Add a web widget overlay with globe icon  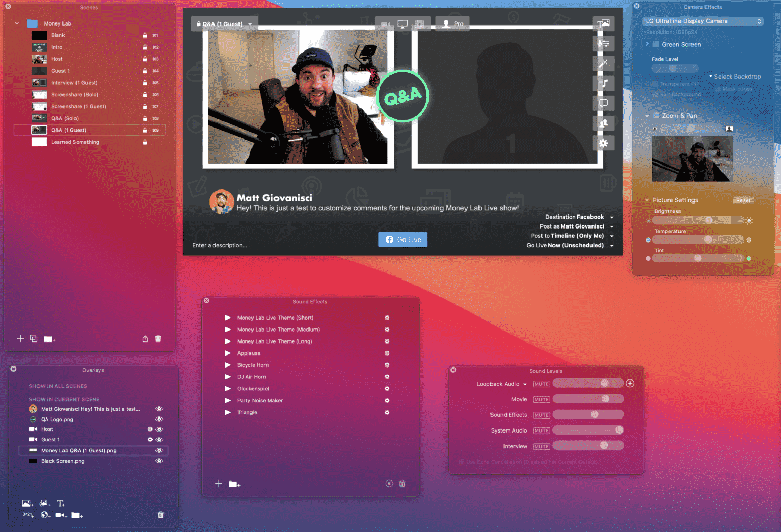(x=45, y=515)
